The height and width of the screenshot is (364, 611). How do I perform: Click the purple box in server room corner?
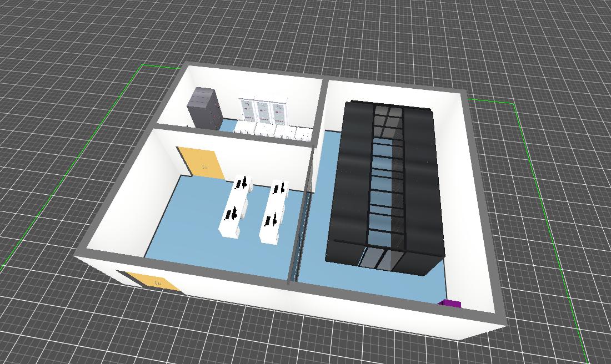tap(450, 304)
